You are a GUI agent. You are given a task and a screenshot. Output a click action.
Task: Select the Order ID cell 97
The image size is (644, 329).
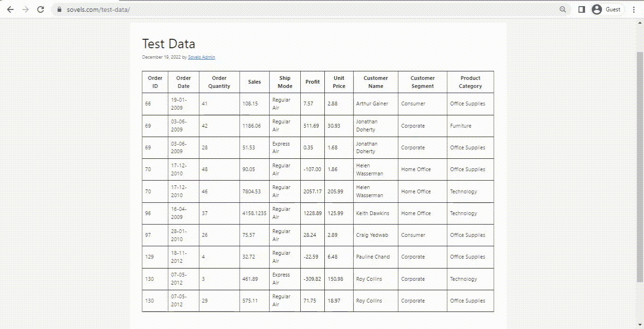[x=155, y=235]
